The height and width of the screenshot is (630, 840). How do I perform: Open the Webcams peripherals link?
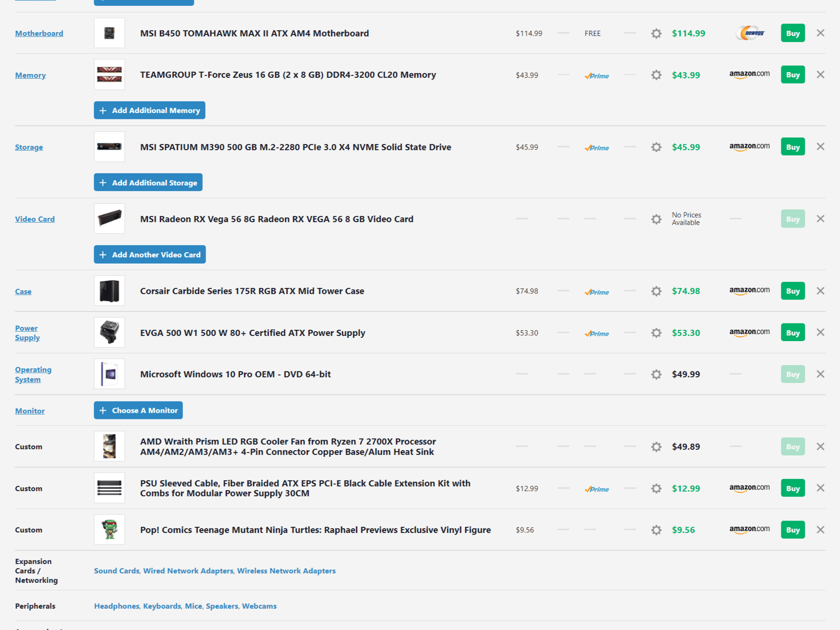click(x=259, y=606)
